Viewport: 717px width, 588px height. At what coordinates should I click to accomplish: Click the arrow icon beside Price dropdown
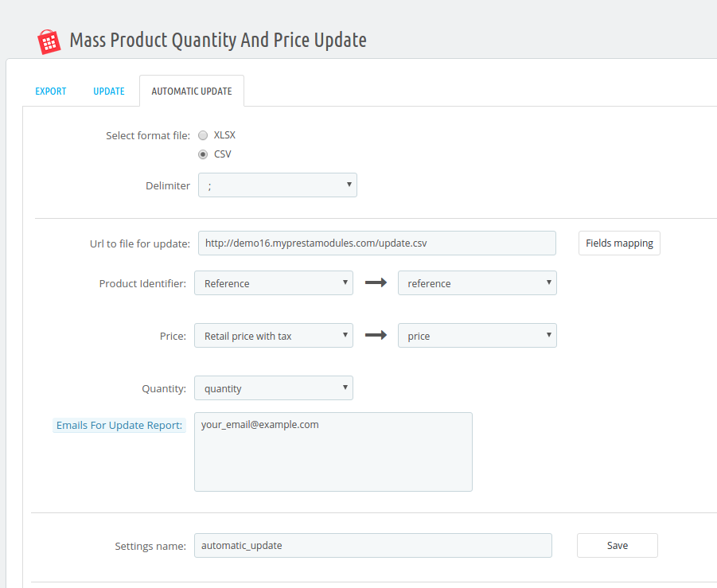[x=376, y=336]
